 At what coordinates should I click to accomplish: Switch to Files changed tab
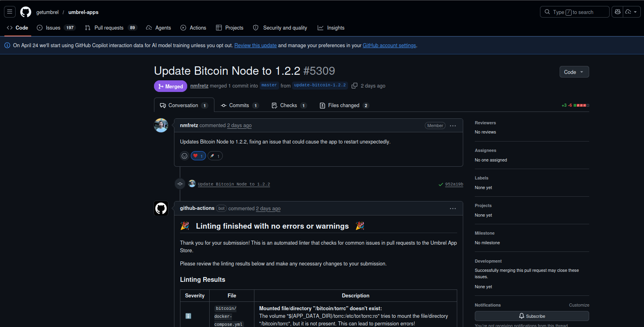pyautogui.click(x=344, y=106)
